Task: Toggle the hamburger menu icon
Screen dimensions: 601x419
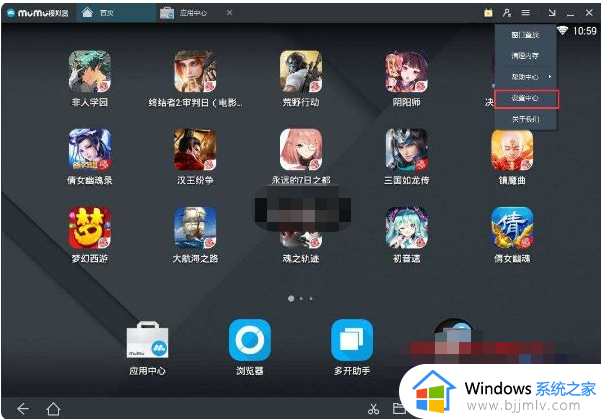Action: tap(526, 13)
